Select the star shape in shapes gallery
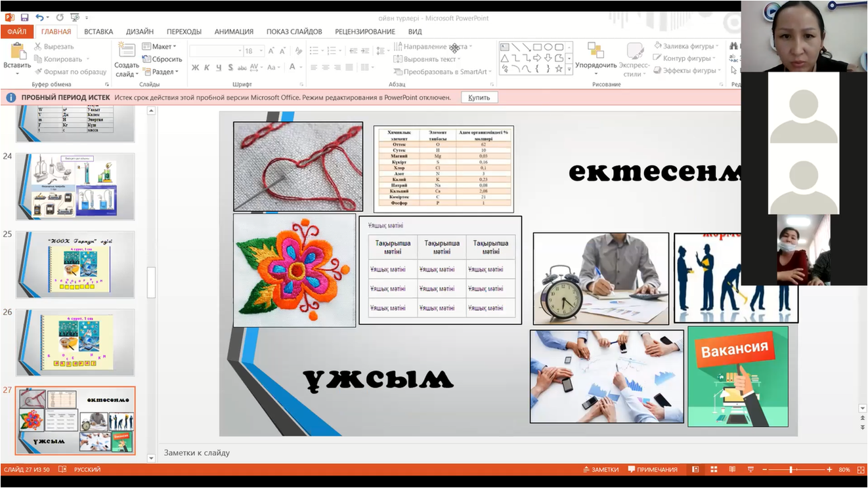 pos(559,68)
